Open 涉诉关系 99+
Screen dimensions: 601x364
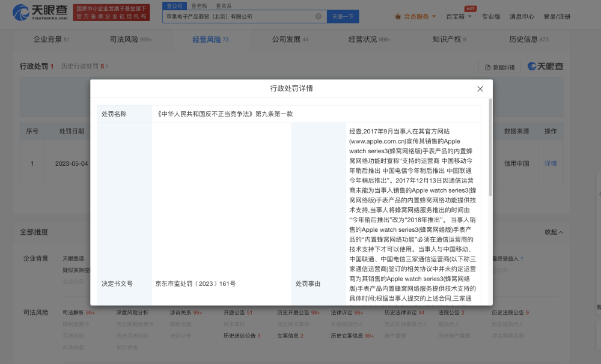[x=186, y=313]
